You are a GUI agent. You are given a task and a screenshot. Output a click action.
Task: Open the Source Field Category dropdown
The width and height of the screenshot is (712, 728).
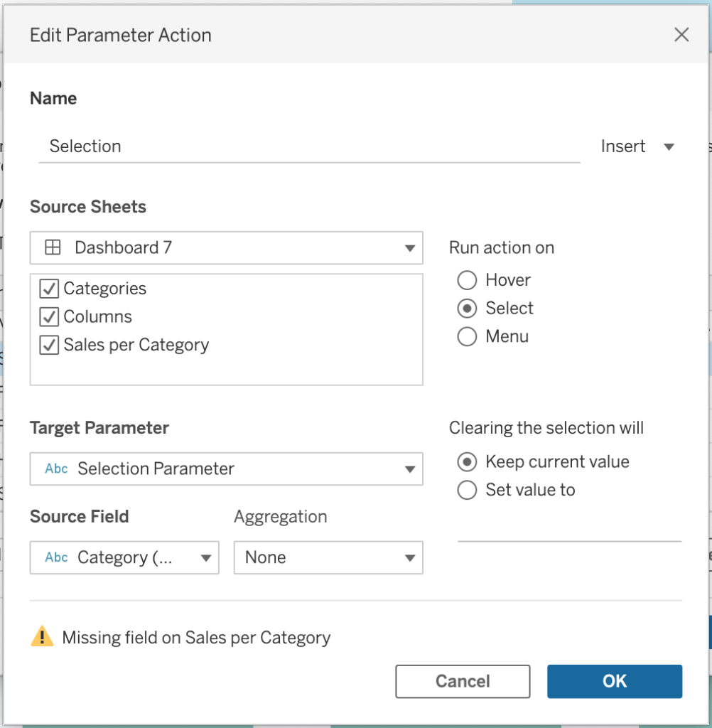pos(205,558)
